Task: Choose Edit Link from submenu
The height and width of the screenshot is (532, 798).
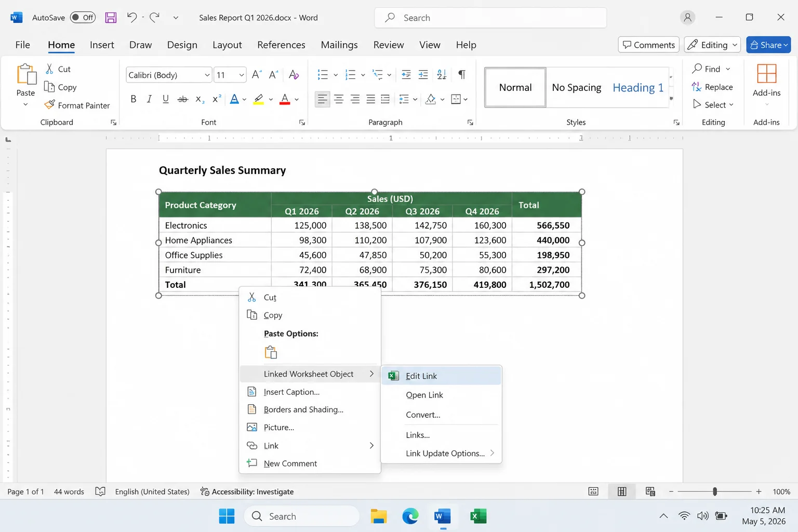Action: [x=441, y=376]
